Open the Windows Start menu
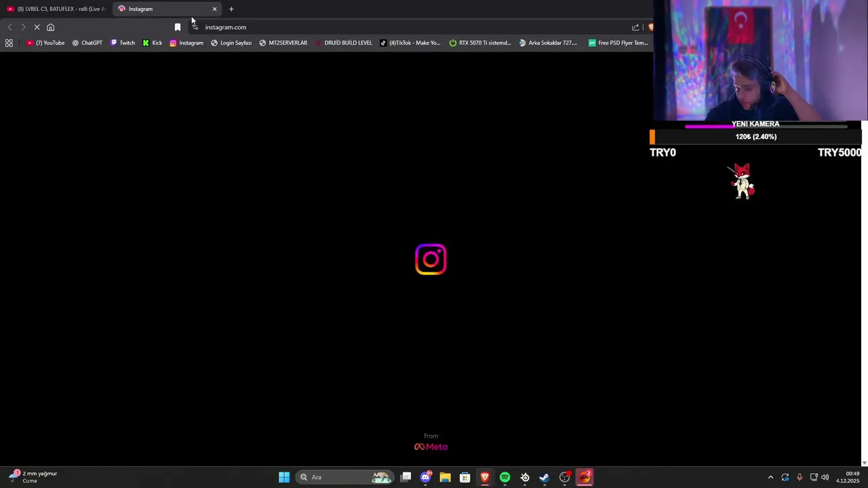Viewport: 868px width, 488px height. point(284,477)
